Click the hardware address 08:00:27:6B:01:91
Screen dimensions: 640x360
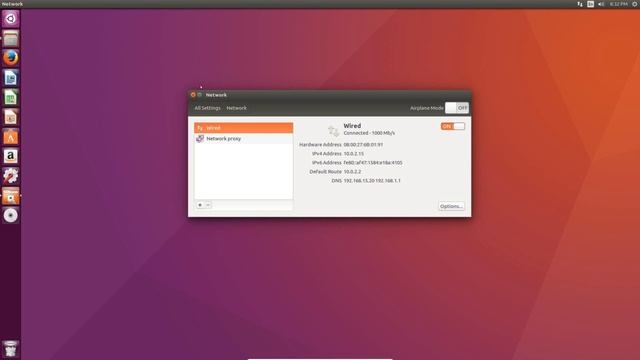tap(363, 144)
